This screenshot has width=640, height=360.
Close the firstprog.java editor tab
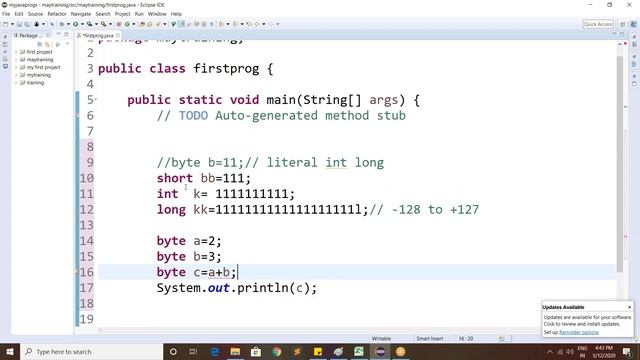pyautogui.click(x=118, y=36)
